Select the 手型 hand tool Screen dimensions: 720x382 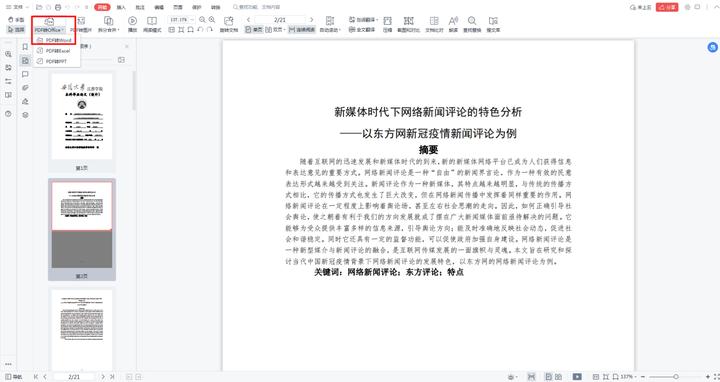(x=16, y=20)
